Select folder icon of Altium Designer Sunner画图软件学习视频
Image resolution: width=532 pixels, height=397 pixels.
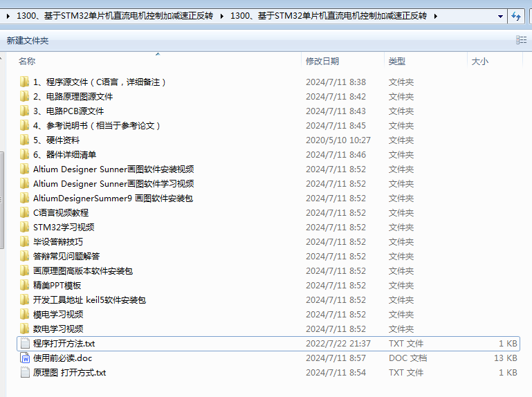click(x=24, y=183)
